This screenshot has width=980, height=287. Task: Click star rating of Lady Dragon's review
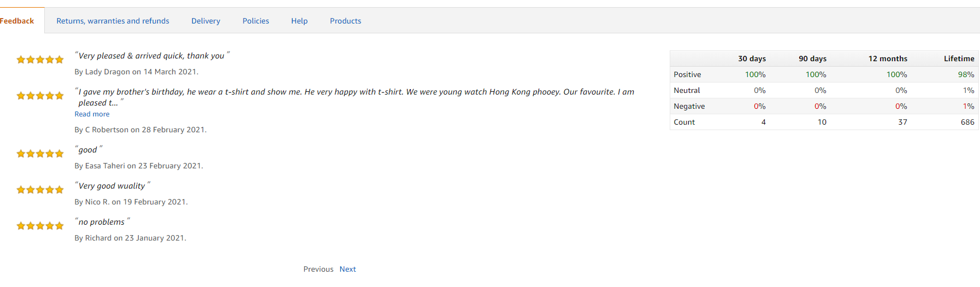tap(40, 60)
